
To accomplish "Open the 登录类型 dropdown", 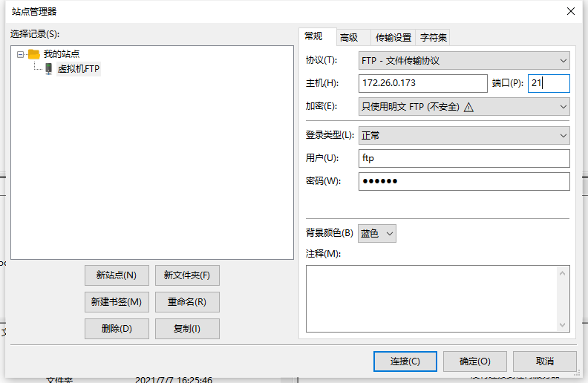I will tap(464, 136).
